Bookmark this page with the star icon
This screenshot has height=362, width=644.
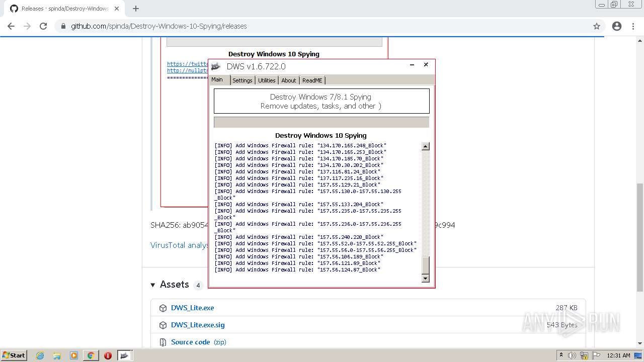click(597, 26)
